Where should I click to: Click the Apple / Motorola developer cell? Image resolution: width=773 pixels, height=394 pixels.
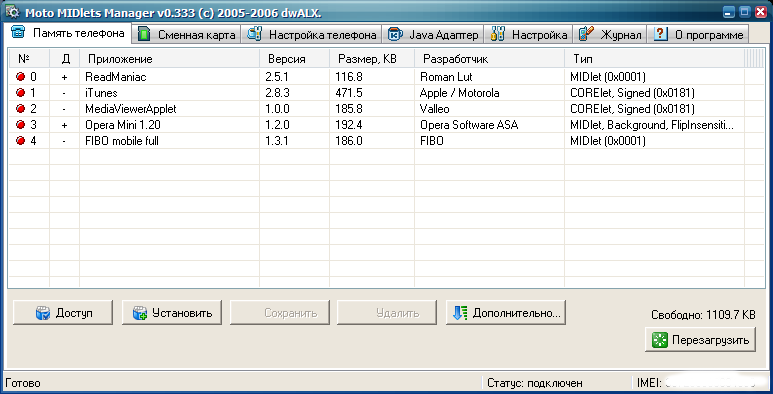click(459, 93)
